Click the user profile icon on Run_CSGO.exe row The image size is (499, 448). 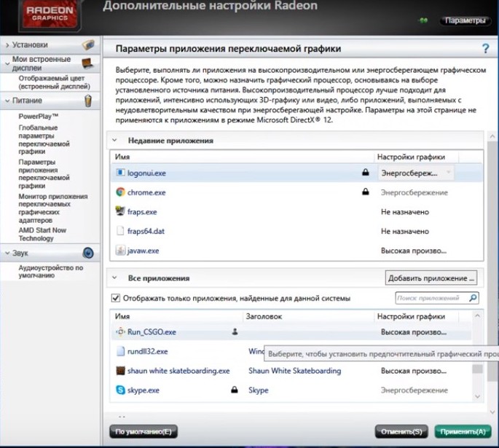tap(235, 332)
